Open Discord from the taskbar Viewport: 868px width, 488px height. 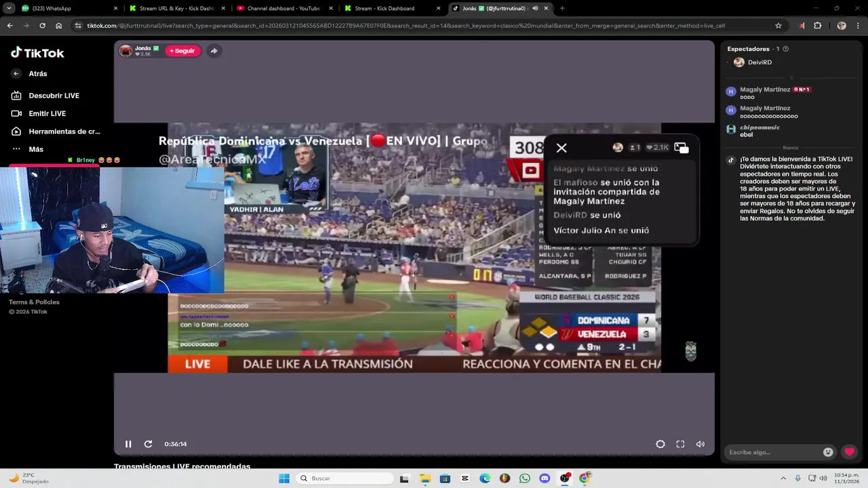[545, 479]
